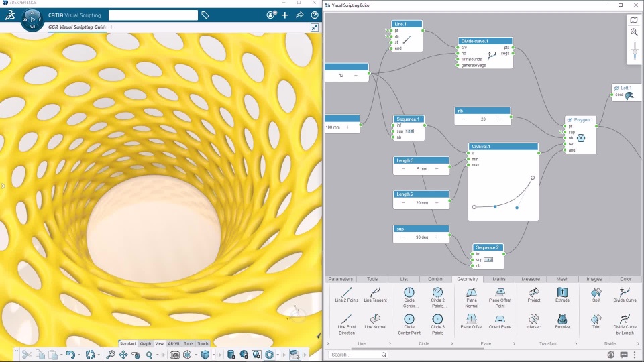Click plus on the parameter node showing 12

356,76
